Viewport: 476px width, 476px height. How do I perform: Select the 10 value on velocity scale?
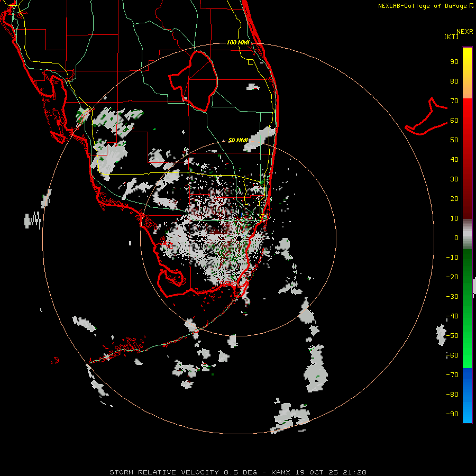click(x=454, y=218)
